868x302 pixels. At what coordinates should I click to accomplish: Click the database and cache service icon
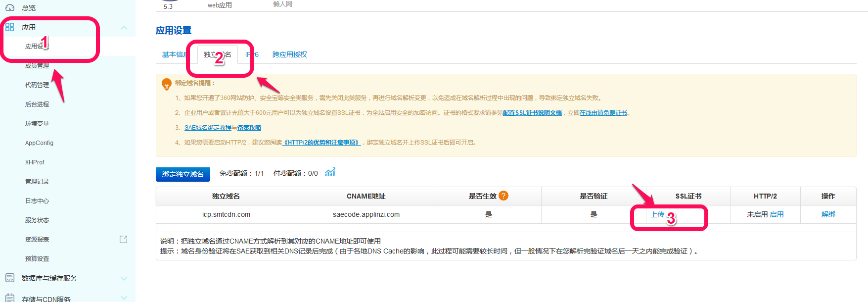[x=10, y=278]
